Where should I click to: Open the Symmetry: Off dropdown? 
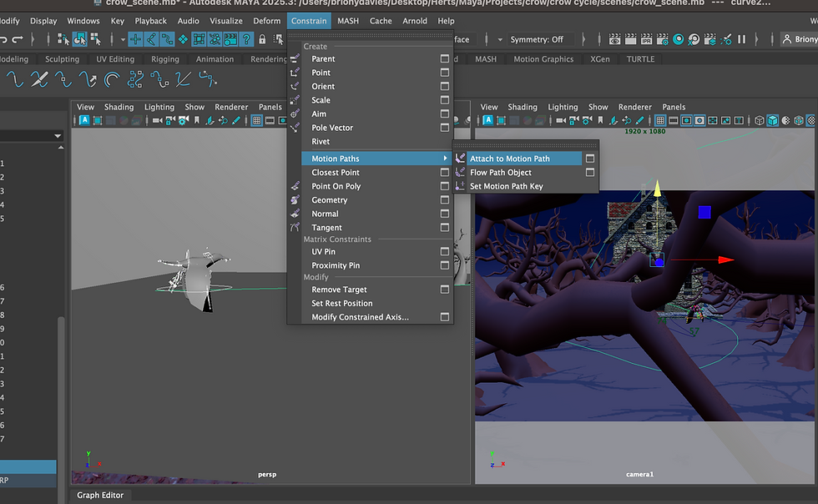(x=536, y=39)
